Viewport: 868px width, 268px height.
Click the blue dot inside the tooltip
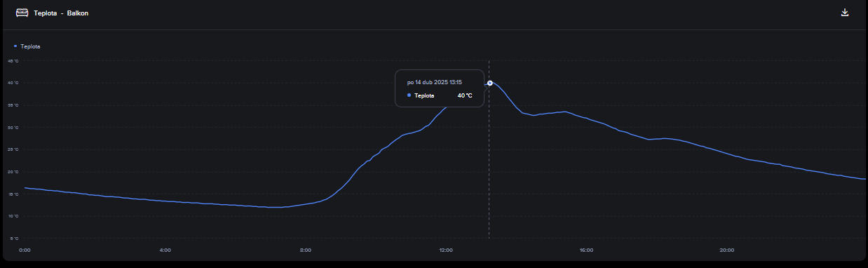(409, 95)
